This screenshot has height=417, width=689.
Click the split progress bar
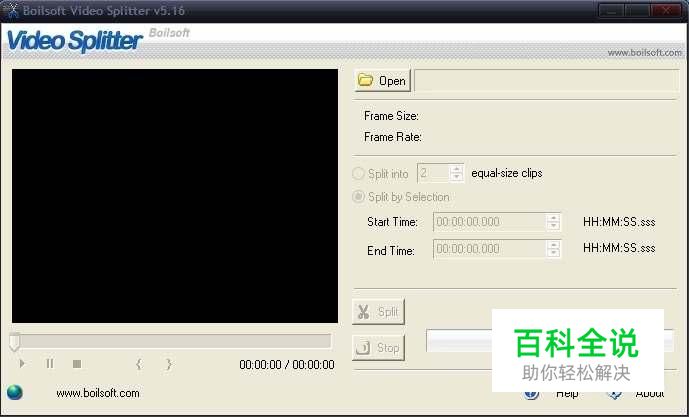tap(550, 341)
